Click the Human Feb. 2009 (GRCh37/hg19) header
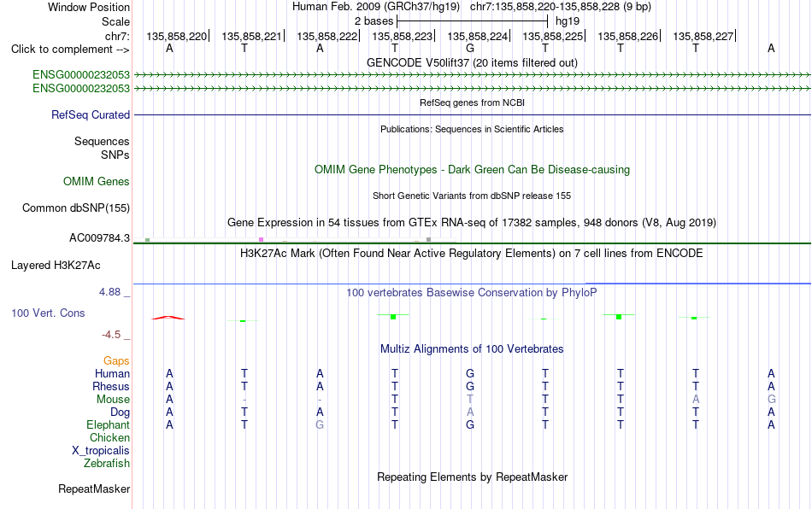This screenshot has width=812, height=509. click(376, 7)
